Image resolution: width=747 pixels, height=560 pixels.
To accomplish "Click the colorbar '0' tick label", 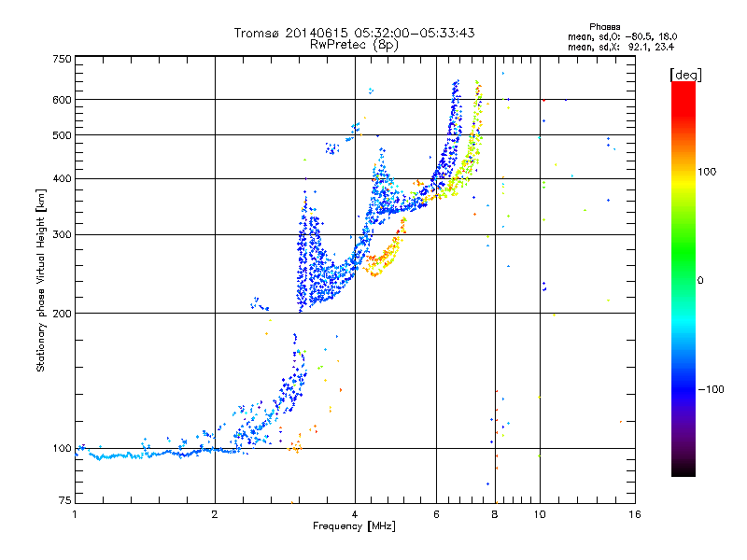I will tap(700, 281).
